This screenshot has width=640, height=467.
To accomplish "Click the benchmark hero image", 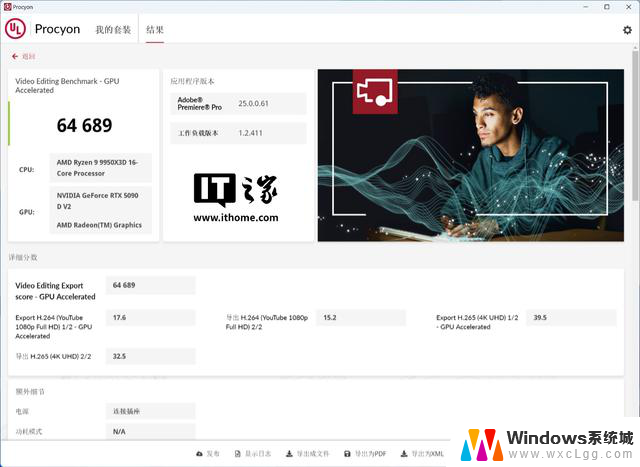I will [471, 155].
